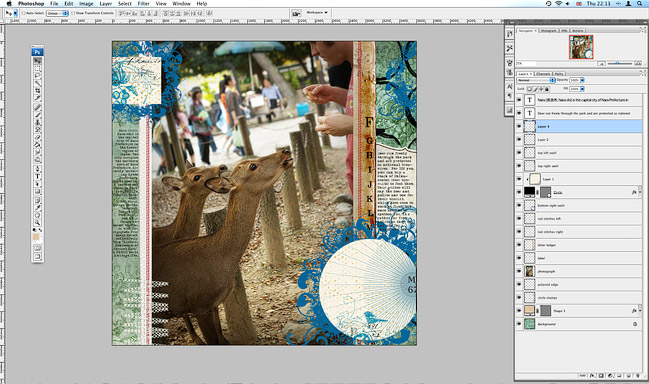Hide the label layer
This screenshot has height=384, width=649.
[x=519, y=258]
